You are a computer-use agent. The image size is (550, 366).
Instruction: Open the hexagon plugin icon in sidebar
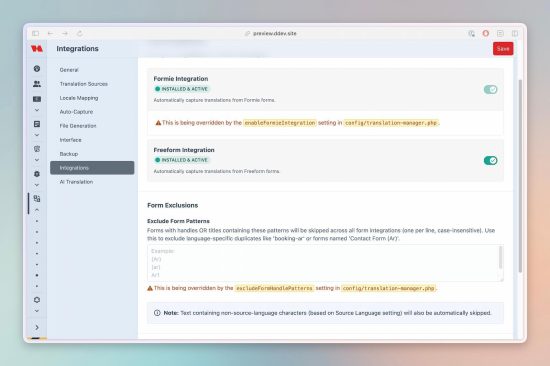pos(37,174)
